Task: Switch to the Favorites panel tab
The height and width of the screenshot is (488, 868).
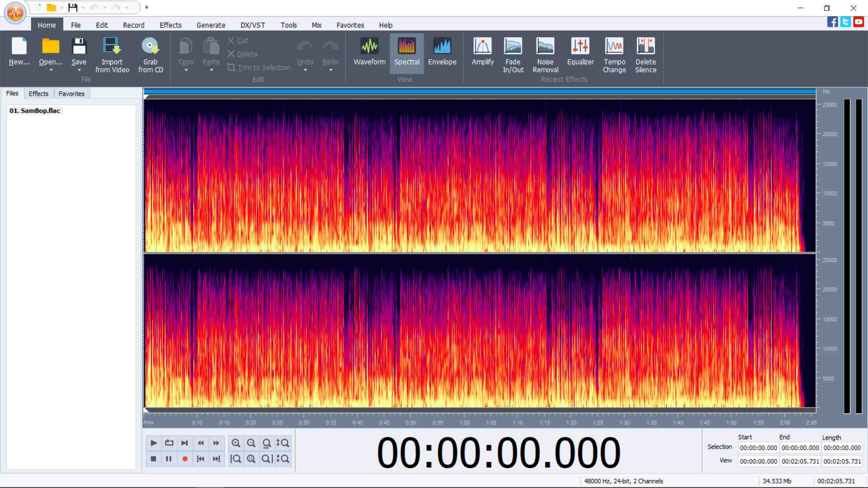Action: pyautogui.click(x=71, y=94)
